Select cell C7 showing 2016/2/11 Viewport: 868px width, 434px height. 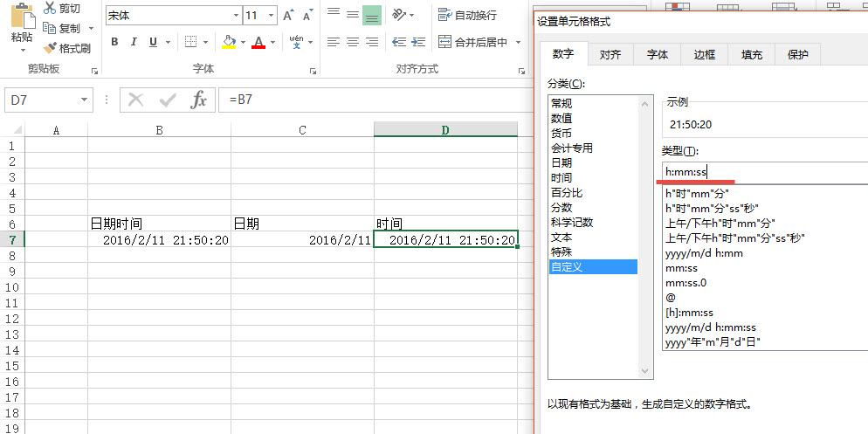pyautogui.click(x=302, y=239)
